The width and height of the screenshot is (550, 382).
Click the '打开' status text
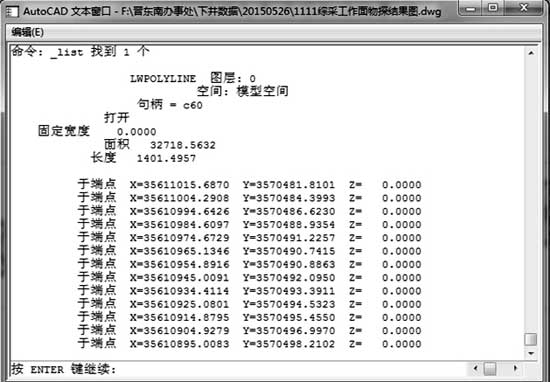point(117,118)
